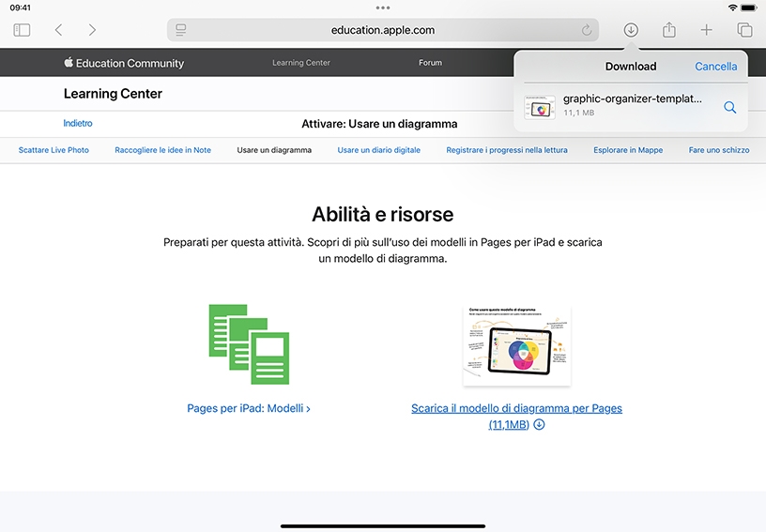Open the Fare uno schizzo tab
This screenshot has height=532, width=766.
719,150
